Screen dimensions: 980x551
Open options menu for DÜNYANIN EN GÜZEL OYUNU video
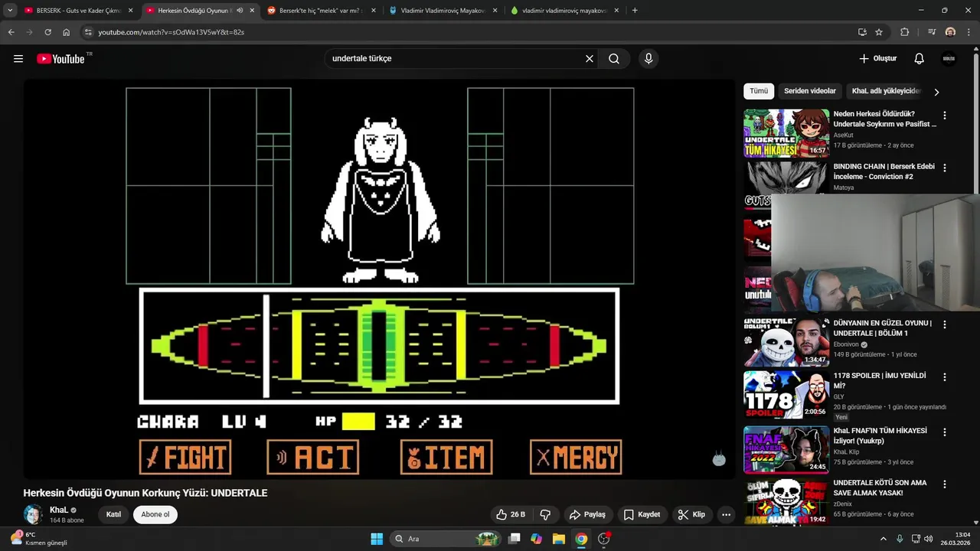point(945,324)
